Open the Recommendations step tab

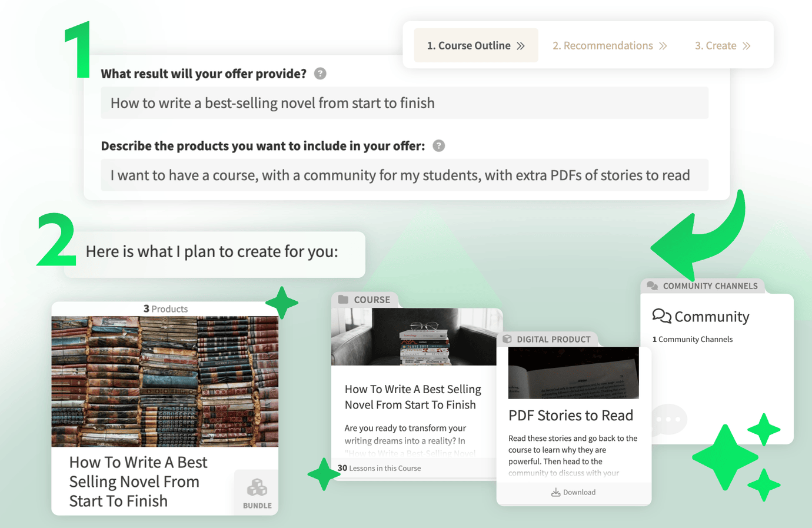click(610, 45)
